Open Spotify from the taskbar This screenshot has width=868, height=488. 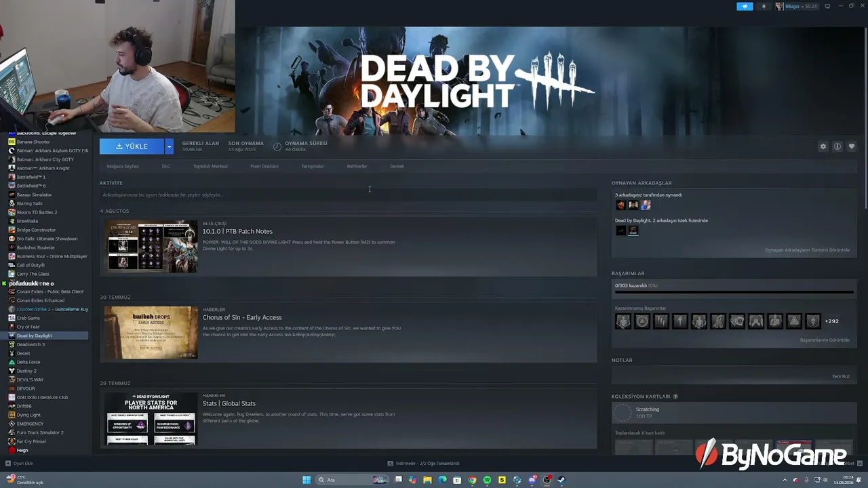[x=487, y=480]
